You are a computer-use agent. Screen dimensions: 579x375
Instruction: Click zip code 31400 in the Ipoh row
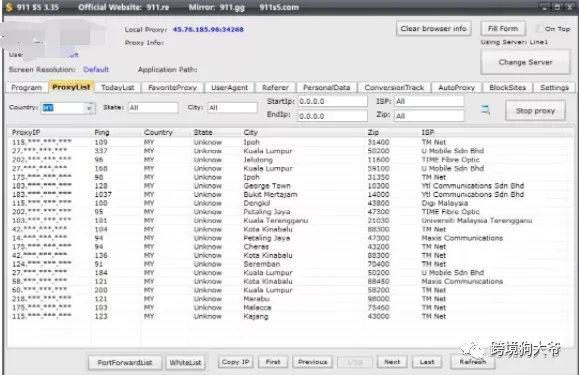[378, 142]
